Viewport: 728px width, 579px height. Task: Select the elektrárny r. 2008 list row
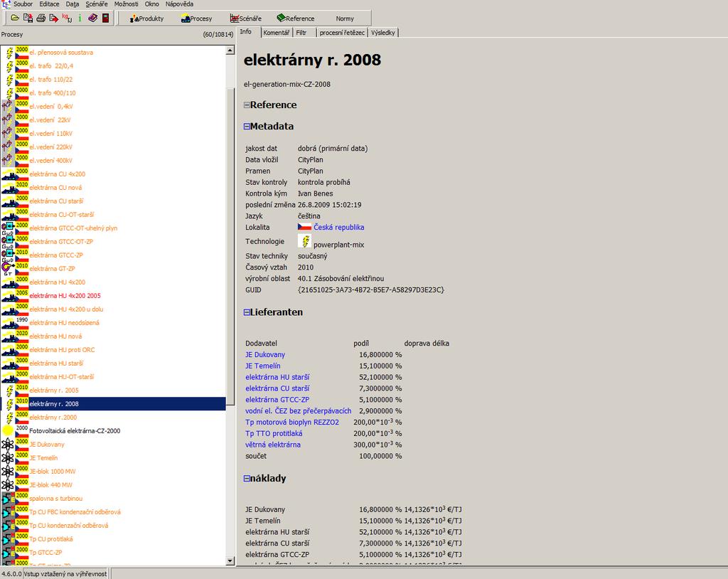click(113, 404)
